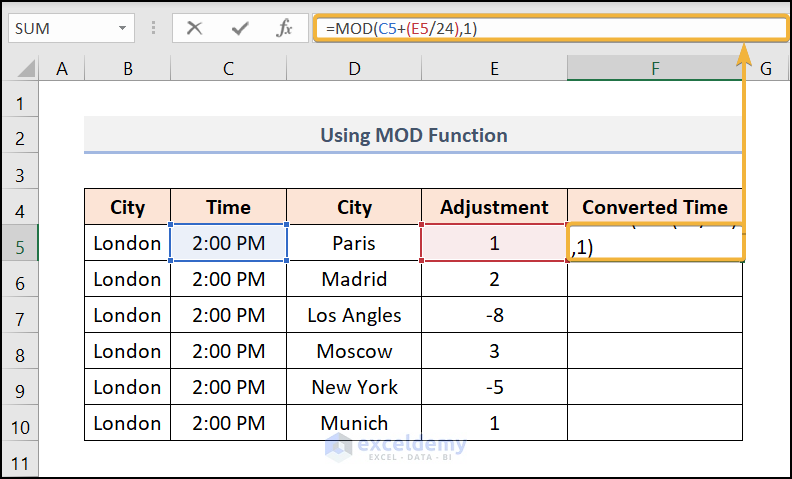The image size is (792, 479).
Task: Click the Moscow city cell
Action: point(354,351)
